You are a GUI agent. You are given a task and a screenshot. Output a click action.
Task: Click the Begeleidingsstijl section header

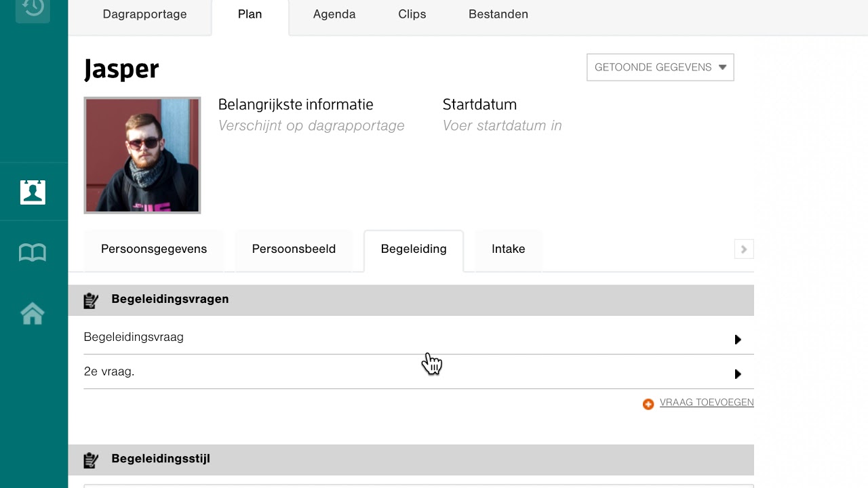click(411, 460)
